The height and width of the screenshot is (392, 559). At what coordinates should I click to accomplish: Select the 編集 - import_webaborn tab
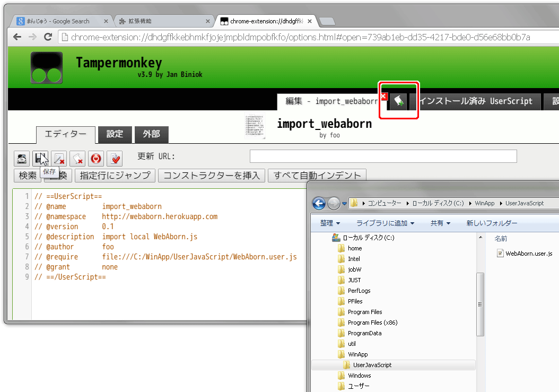coord(331,102)
